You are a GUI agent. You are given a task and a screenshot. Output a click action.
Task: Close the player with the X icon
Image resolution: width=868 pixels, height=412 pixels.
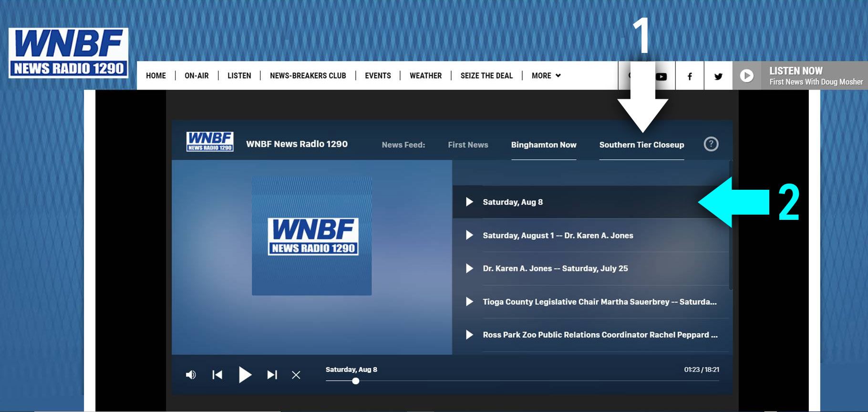pyautogui.click(x=296, y=375)
